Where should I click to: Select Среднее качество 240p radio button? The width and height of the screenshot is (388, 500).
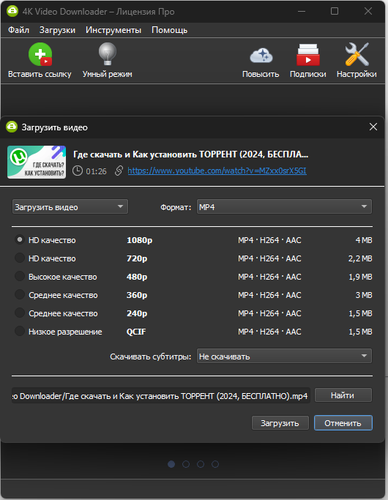(20, 313)
